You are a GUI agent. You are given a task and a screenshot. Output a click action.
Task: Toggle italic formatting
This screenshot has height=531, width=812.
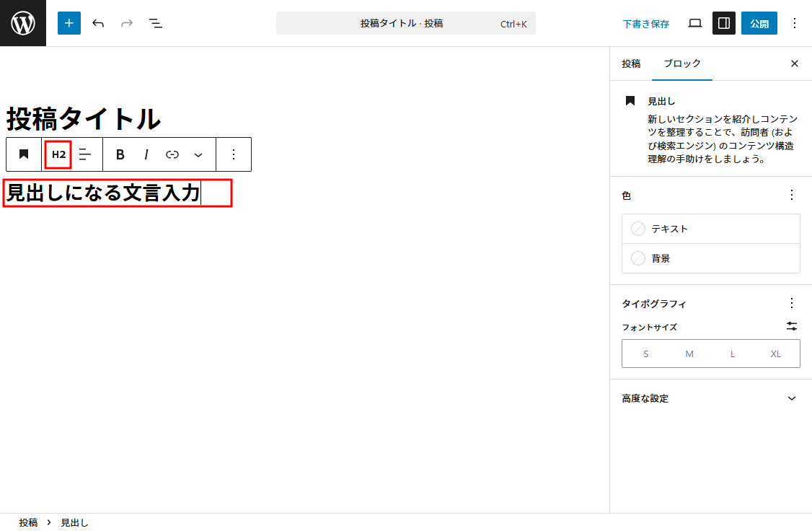click(x=146, y=154)
